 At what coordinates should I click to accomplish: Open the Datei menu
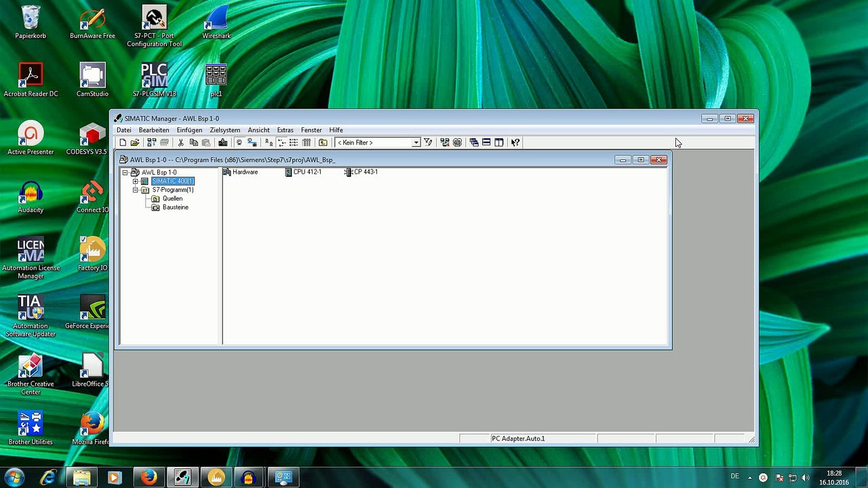click(124, 130)
